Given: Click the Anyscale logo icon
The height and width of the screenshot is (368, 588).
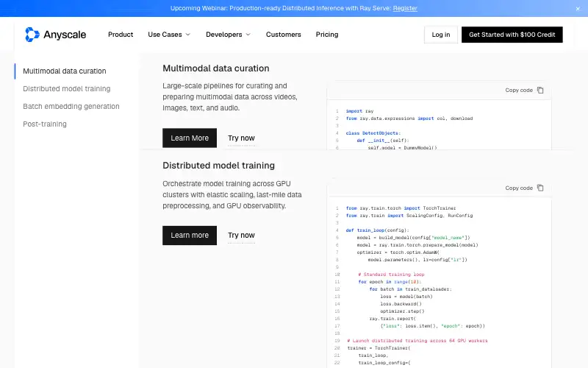Looking at the screenshot, I should click(x=32, y=35).
